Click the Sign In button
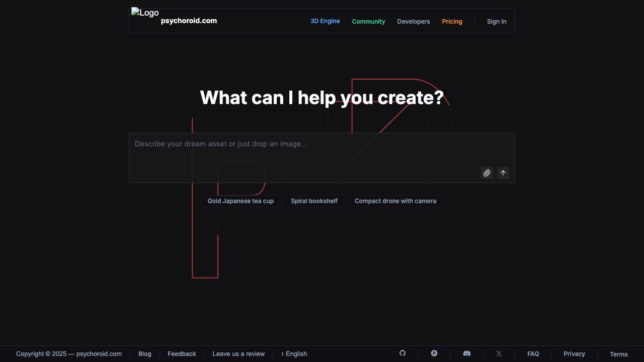This screenshot has width=644, height=362. point(496,22)
